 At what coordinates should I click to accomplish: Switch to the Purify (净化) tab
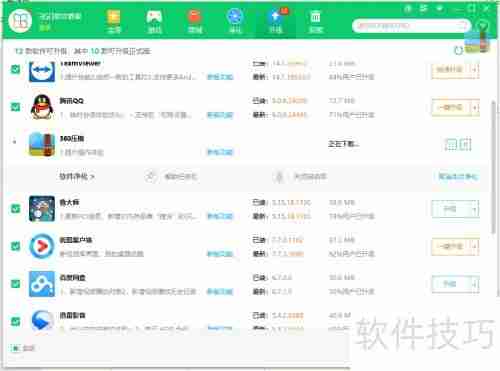(235, 21)
